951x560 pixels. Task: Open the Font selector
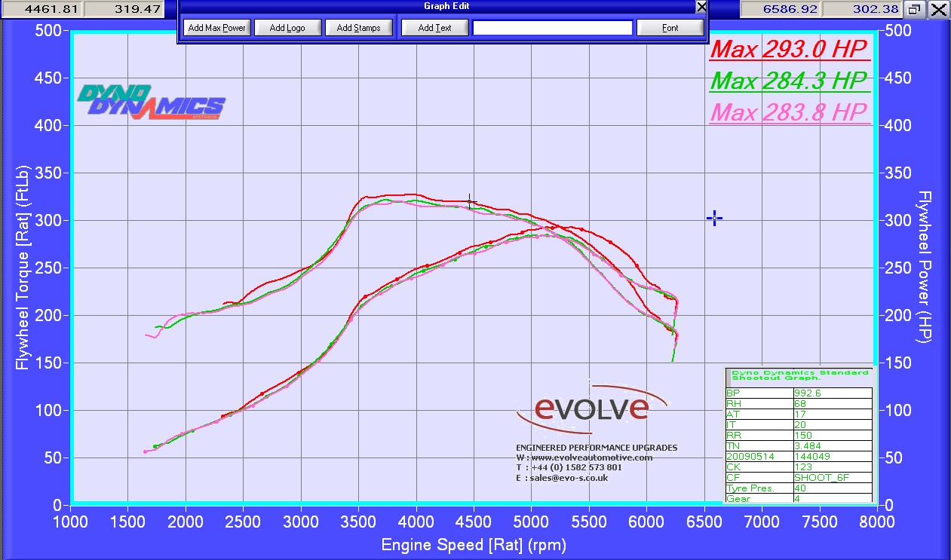pyautogui.click(x=670, y=27)
